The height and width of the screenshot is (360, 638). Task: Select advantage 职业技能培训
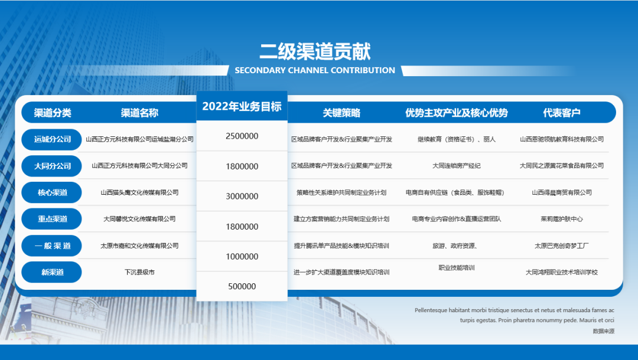tap(457, 268)
